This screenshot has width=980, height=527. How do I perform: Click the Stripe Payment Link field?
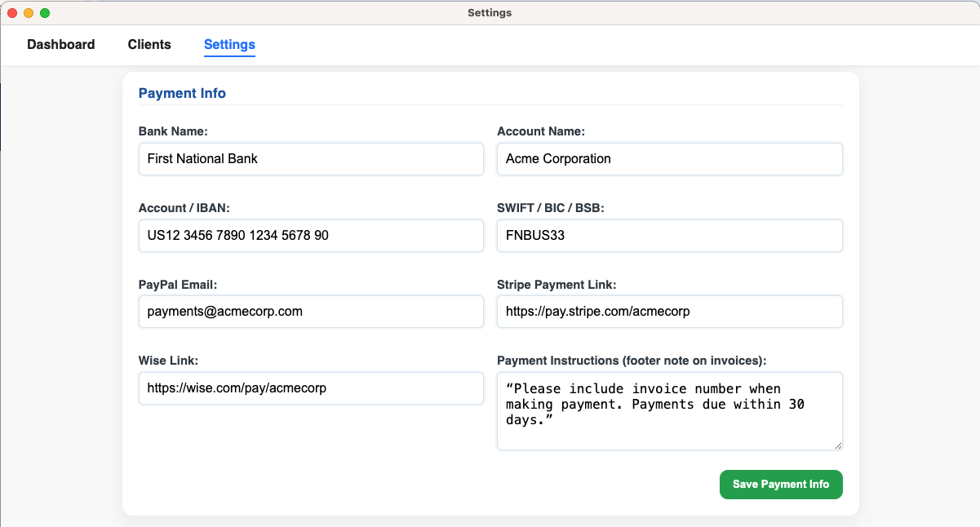(x=669, y=312)
